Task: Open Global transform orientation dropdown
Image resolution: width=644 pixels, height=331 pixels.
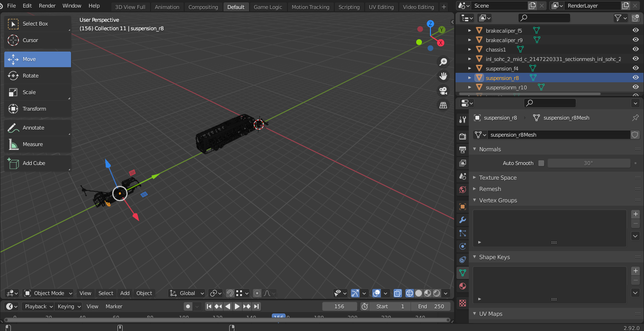Action: tap(187, 293)
